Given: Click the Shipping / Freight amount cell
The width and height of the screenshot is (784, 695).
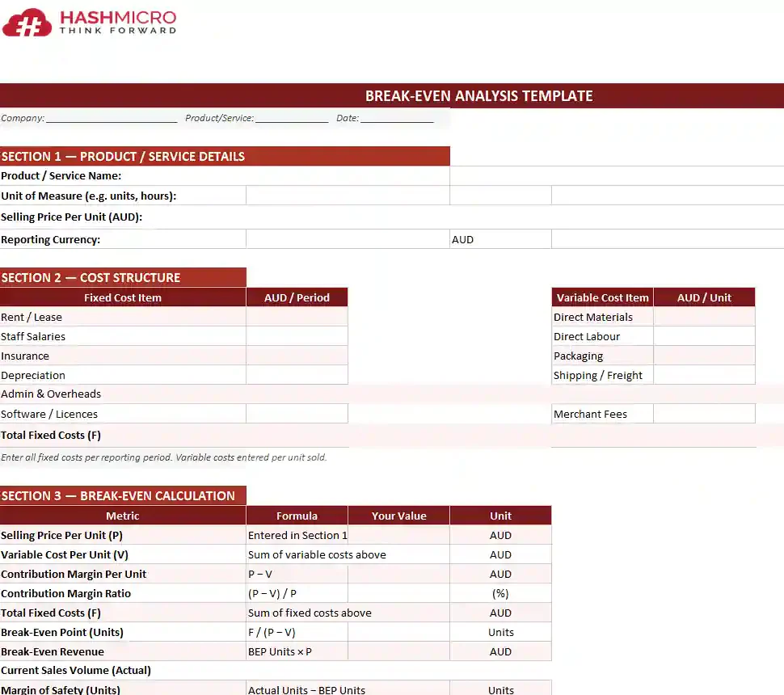Looking at the screenshot, I should tap(704, 375).
